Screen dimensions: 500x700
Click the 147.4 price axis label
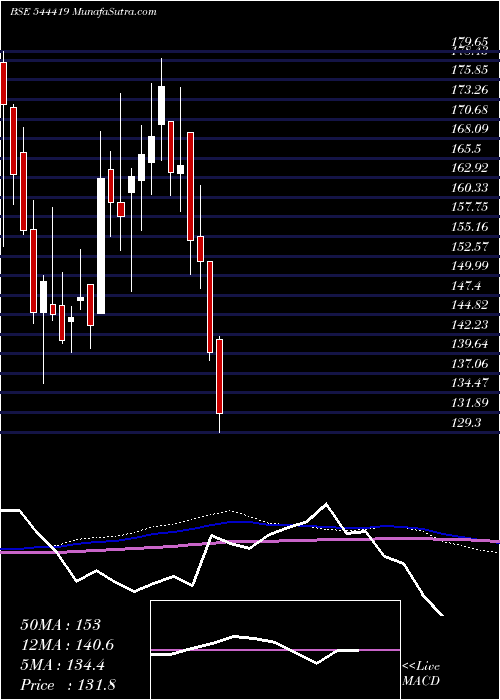[466, 286]
